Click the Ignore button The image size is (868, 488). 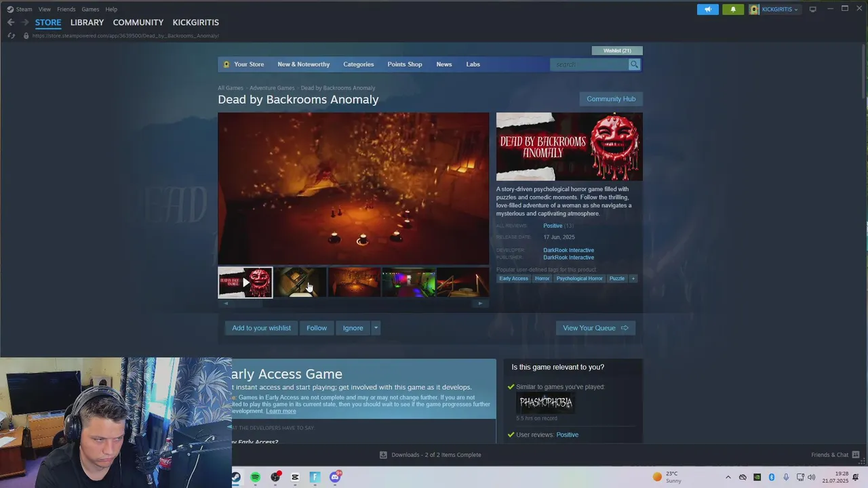[x=353, y=328]
